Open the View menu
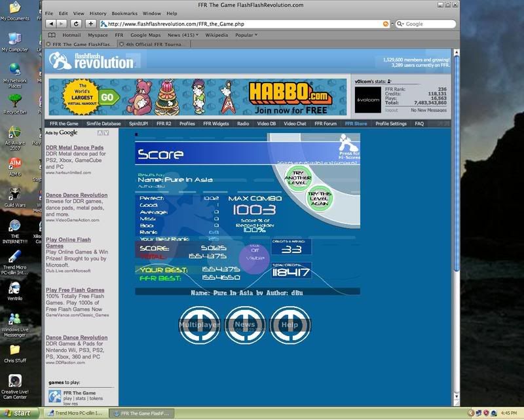 [x=79, y=13]
